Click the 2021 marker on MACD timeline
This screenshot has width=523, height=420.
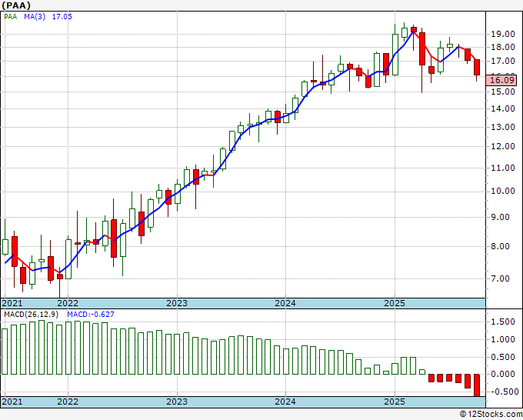coord(12,402)
